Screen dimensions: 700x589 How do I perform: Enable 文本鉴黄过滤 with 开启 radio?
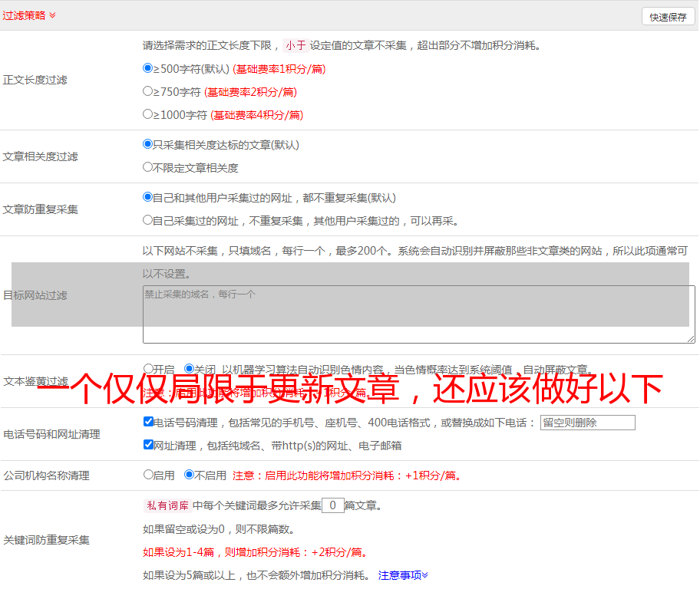pos(148,369)
